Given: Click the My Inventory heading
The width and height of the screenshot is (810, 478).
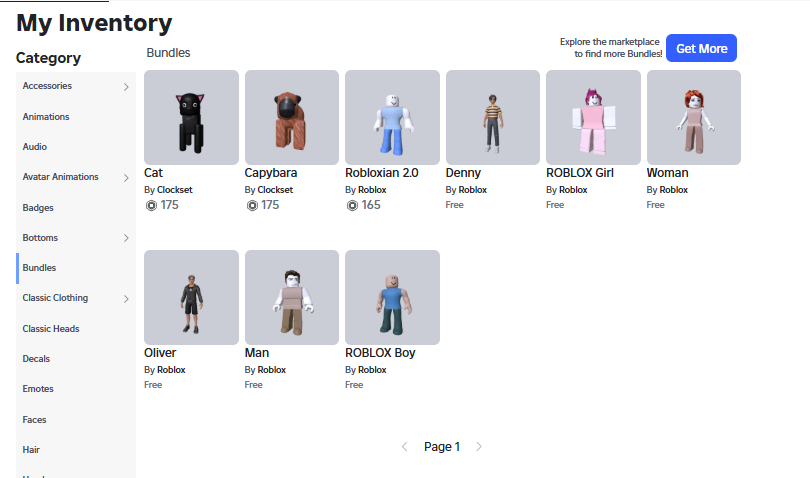Looking at the screenshot, I should tap(94, 23).
